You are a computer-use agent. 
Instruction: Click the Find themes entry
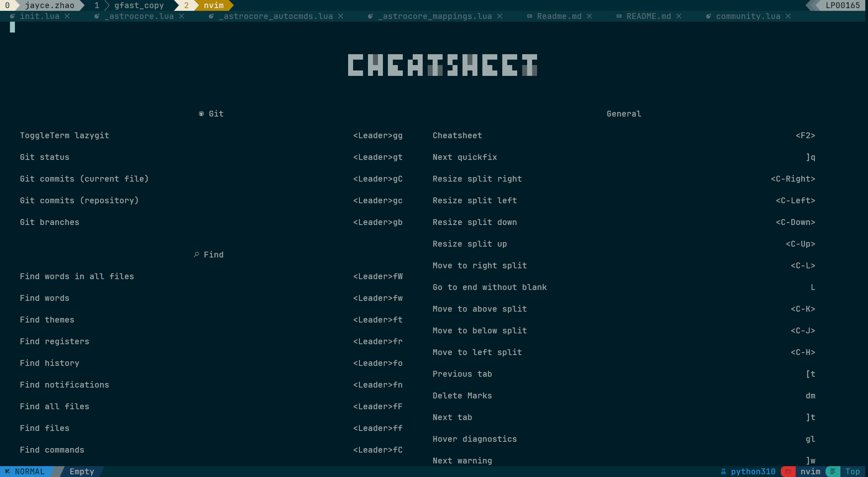[x=47, y=320]
